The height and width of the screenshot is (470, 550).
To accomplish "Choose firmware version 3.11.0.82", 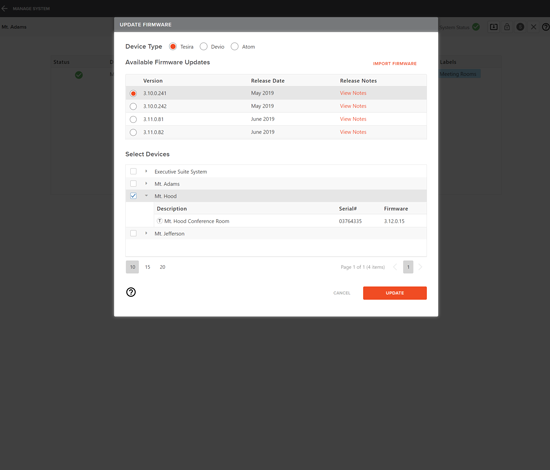I will [133, 132].
